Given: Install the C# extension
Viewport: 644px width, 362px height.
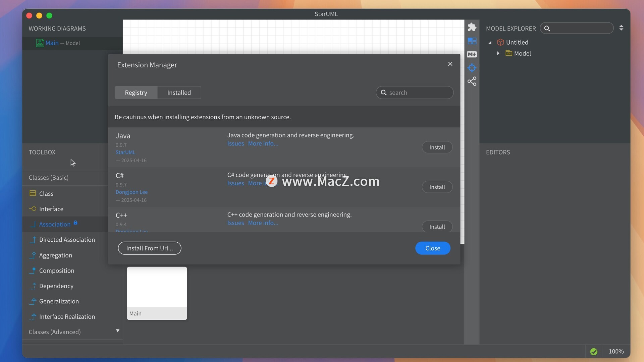Looking at the screenshot, I should (437, 187).
